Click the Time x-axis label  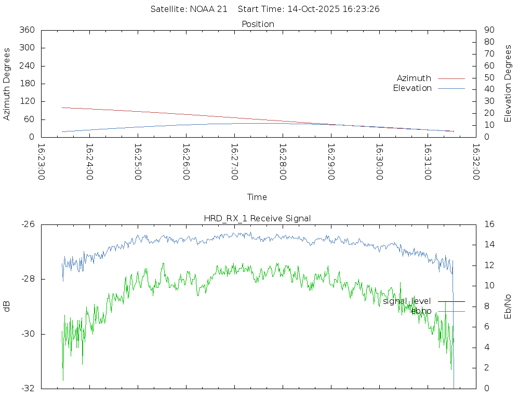257,197
